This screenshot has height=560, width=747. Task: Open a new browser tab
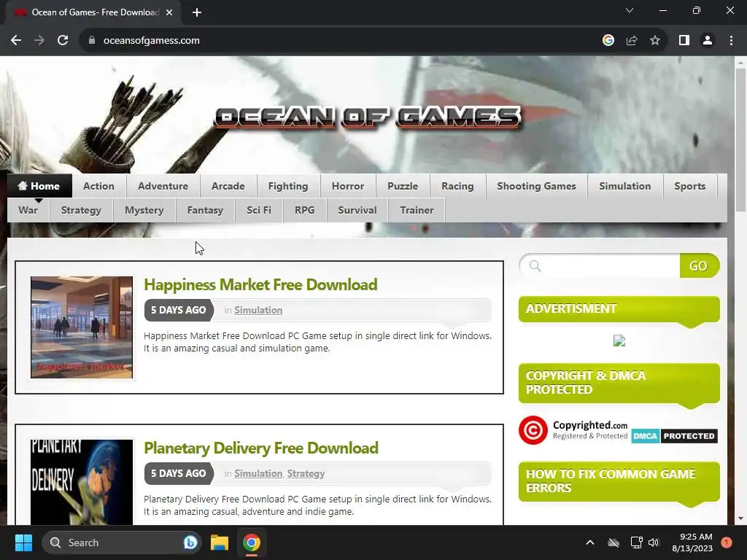point(197,12)
